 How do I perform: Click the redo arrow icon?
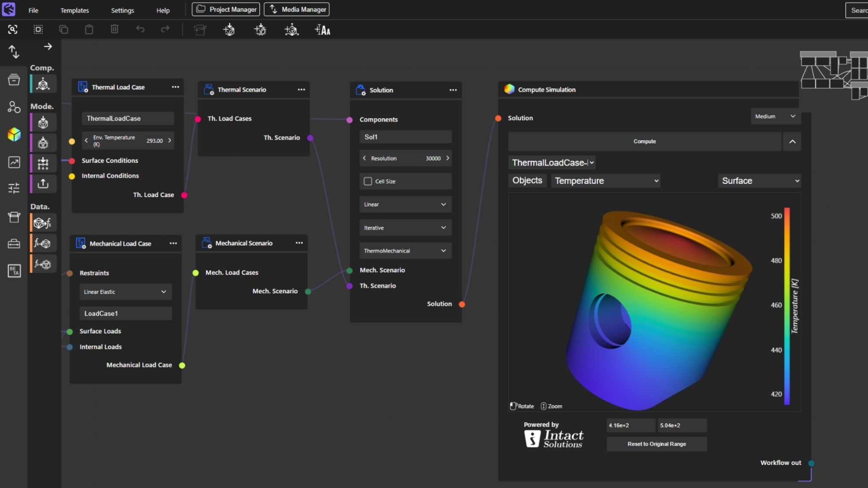pos(165,29)
